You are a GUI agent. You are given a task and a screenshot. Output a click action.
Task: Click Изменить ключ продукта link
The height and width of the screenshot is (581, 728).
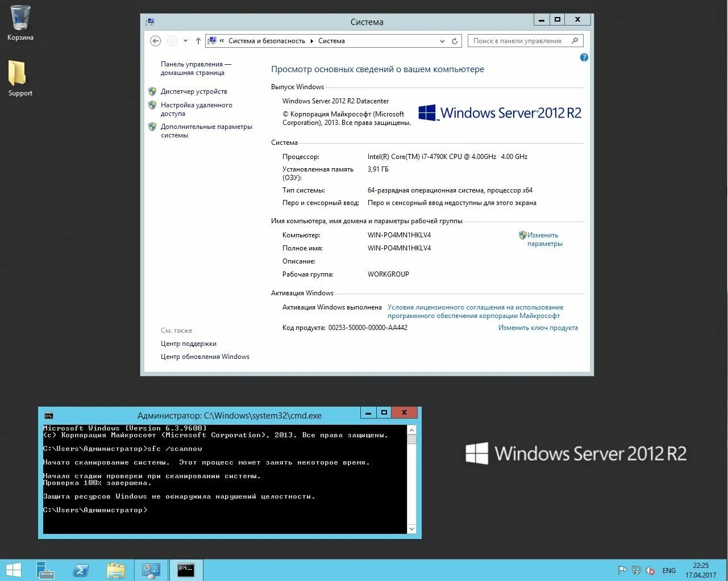(538, 328)
